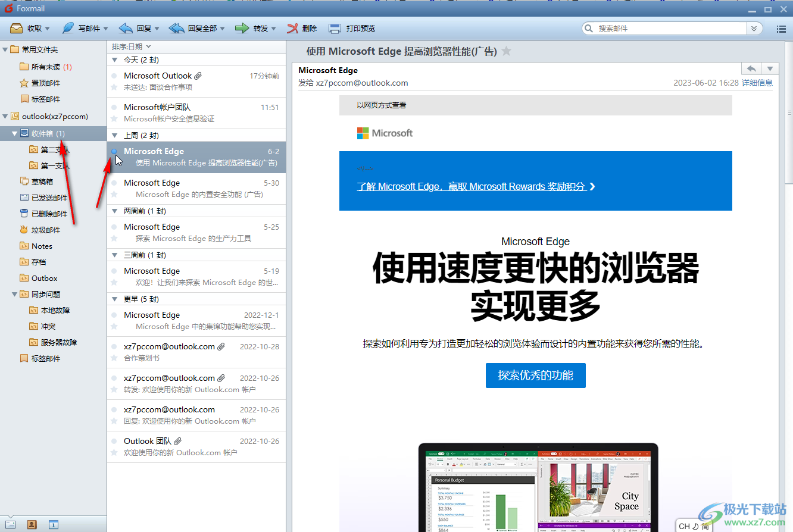Viewport: 793px width, 532px height.
Task: Collapse the 今天 (2 封) group
Action: [115, 60]
